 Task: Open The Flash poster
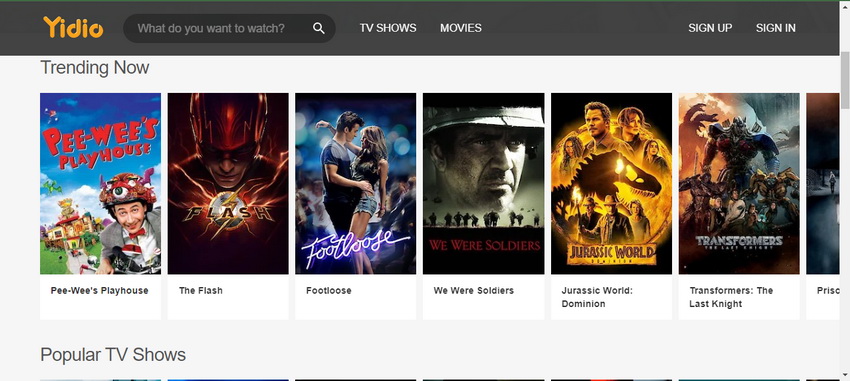[228, 183]
